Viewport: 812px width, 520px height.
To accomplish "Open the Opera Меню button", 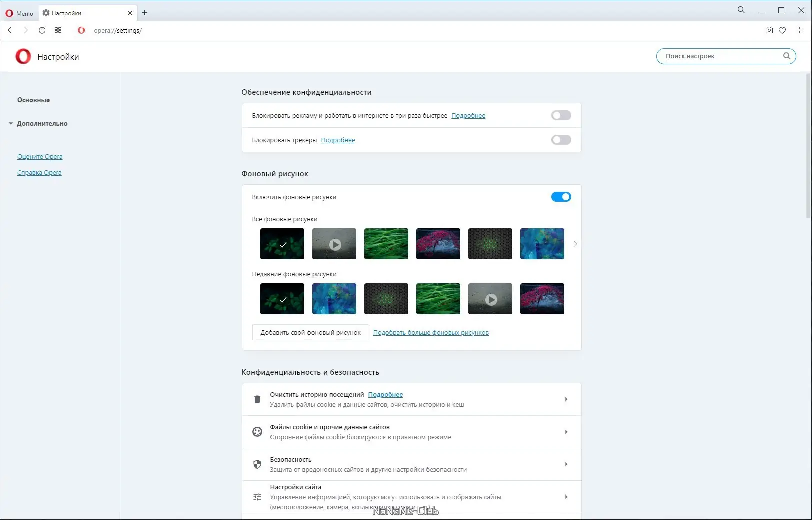I will coord(19,13).
